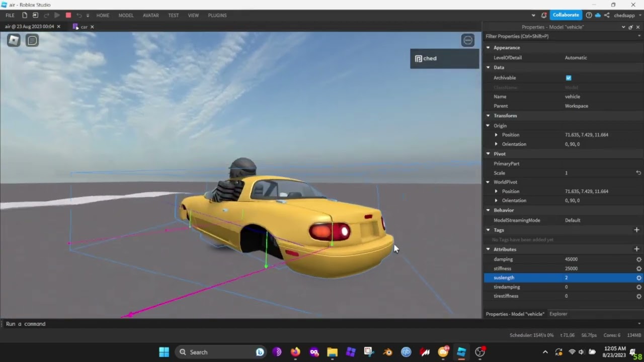Select 'ched' in the player list
This screenshot has width=644, height=362.
(x=445, y=58)
